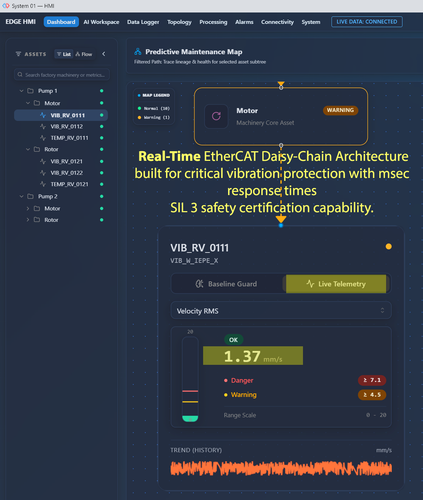Switch to Connectivity tab
423x500 pixels.
pos(277,22)
